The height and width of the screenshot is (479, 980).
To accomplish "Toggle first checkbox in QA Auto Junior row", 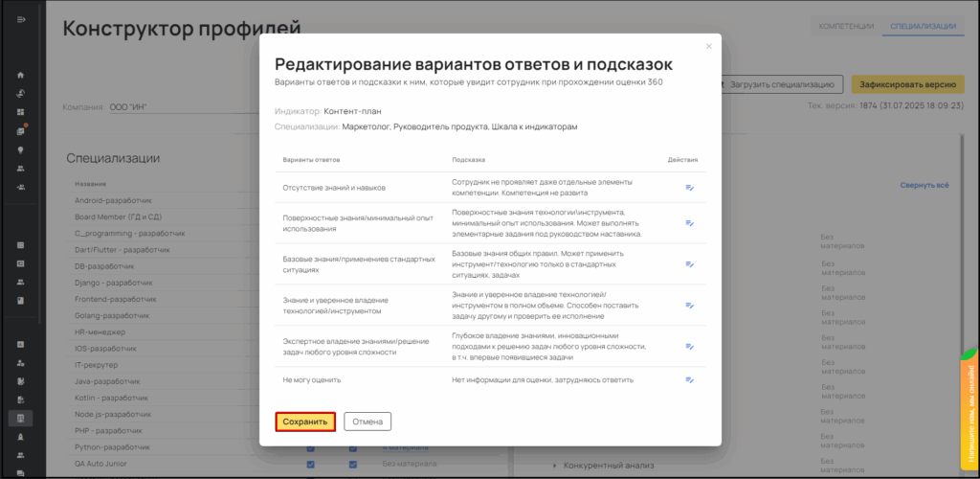I will click(310, 465).
